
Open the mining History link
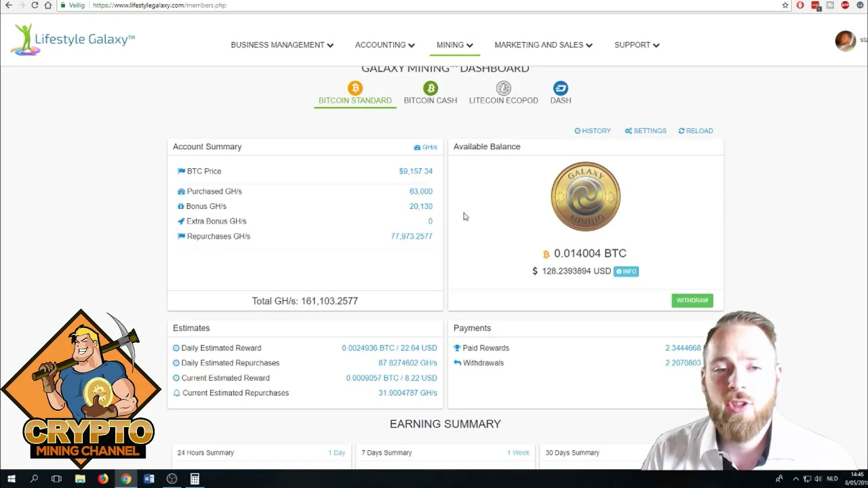click(x=593, y=131)
